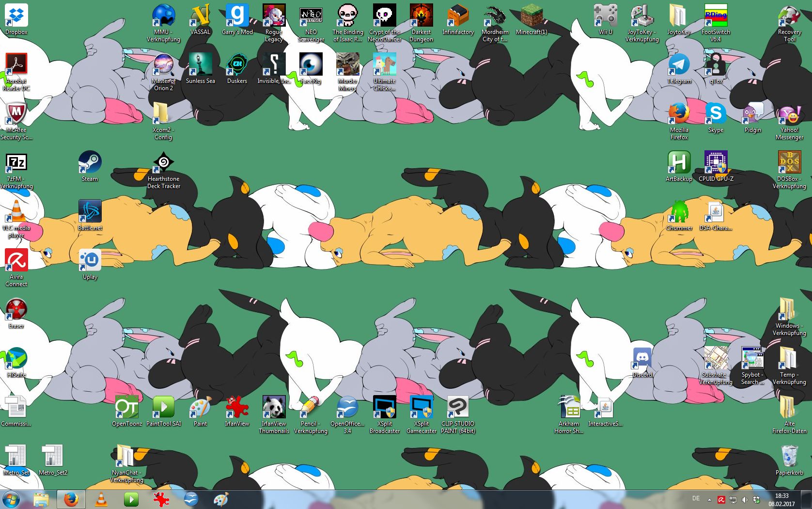This screenshot has height=509, width=812.
Task: Click the Mozilla Firefox desktop shortcut
Action: (x=679, y=121)
